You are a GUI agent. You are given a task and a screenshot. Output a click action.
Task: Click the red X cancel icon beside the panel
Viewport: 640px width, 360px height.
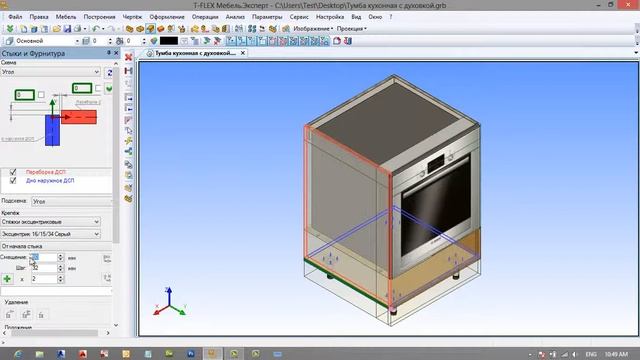pos(129,57)
